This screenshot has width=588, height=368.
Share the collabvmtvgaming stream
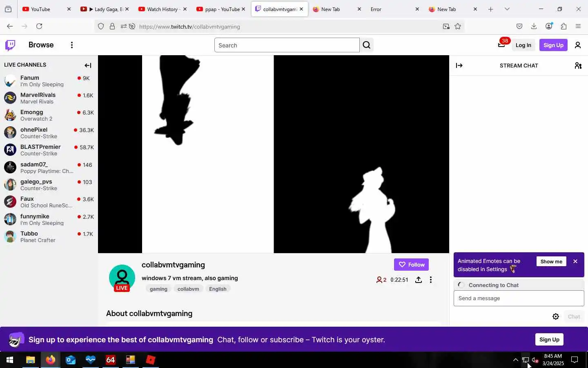pos(419,280)
